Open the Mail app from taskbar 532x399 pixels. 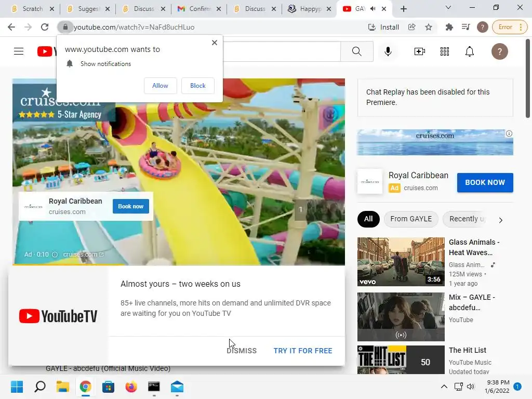177,387
